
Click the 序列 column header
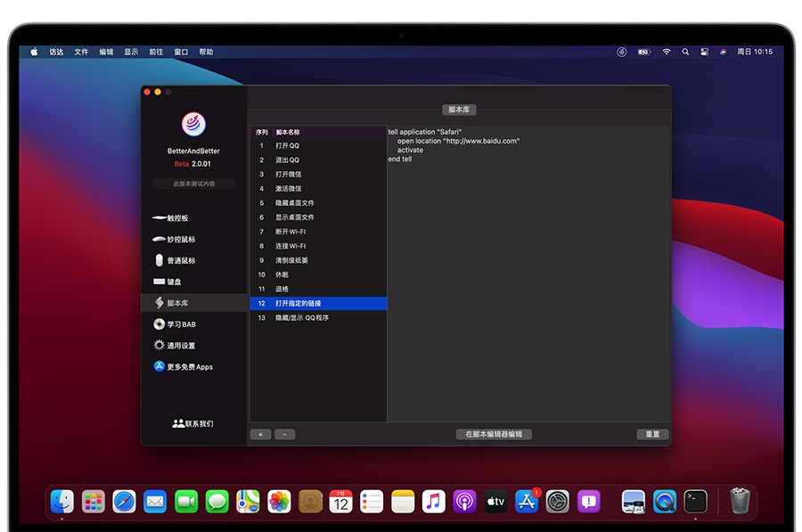(x=261, y=132)
